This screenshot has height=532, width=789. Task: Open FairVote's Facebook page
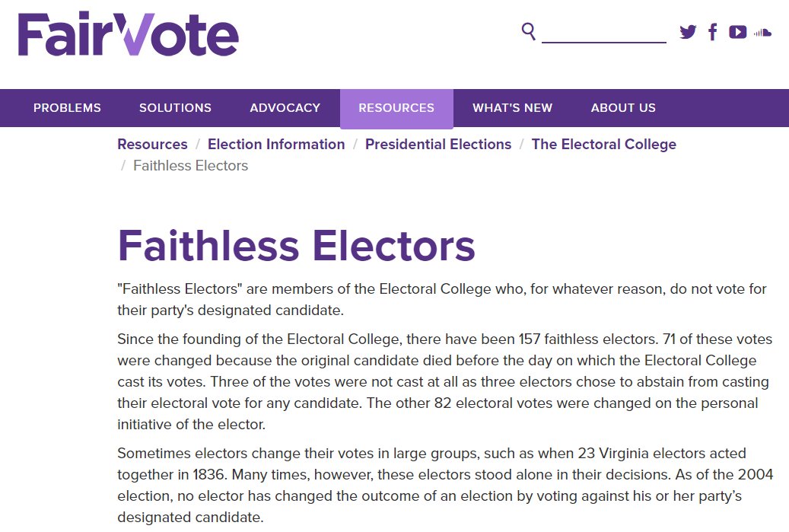coord(713,32)
